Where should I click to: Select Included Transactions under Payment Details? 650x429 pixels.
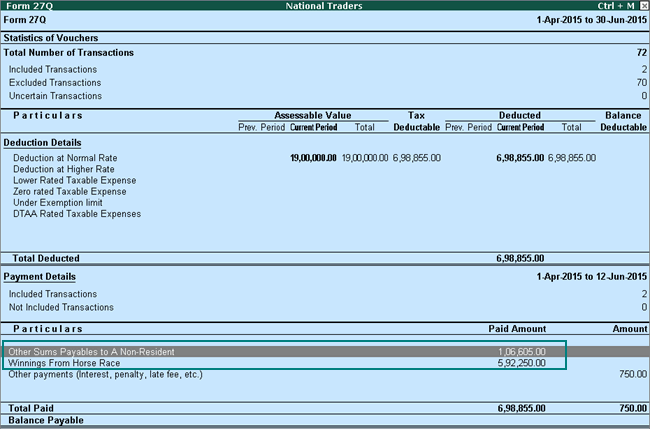325,294
